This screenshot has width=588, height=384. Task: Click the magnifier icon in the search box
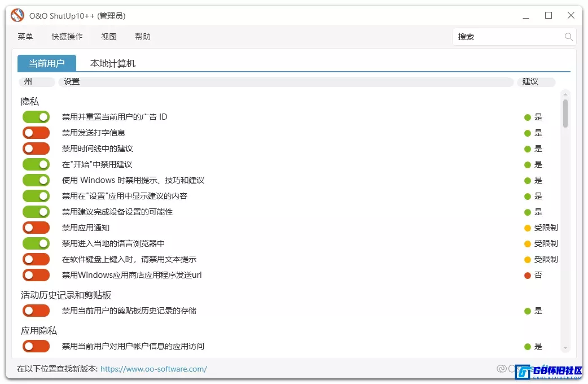[x=568, y=36]
